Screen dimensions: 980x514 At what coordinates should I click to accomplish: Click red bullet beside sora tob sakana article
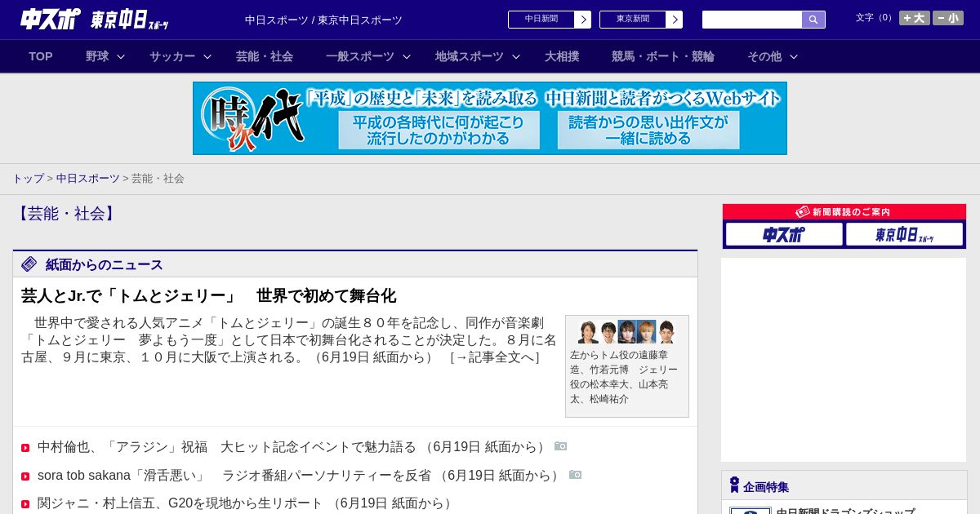pyautogui.click(x=25, y=476)
